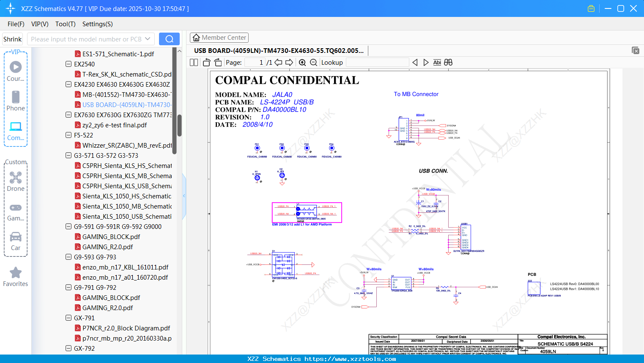Screen dimensions: 644x363
Task: Open the Settings(S) menu
Action: 98,24
